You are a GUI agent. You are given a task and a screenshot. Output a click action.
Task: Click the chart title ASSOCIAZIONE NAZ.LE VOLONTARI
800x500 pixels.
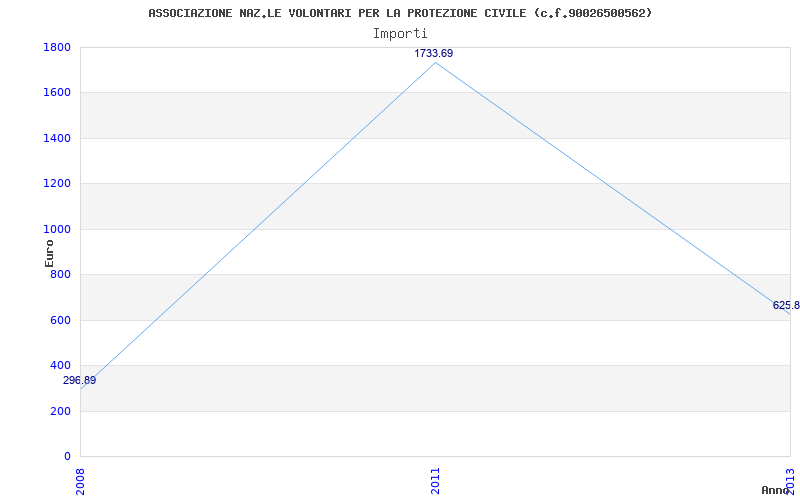(400, 13)
